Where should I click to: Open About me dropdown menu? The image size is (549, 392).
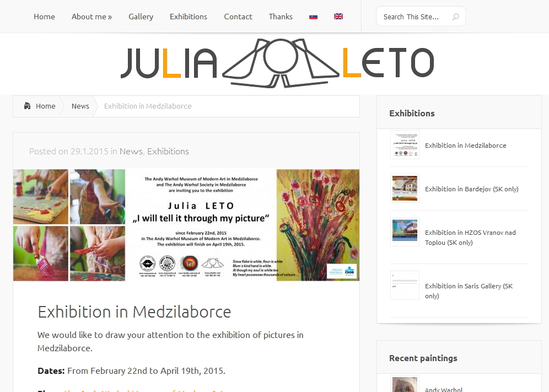91,17
